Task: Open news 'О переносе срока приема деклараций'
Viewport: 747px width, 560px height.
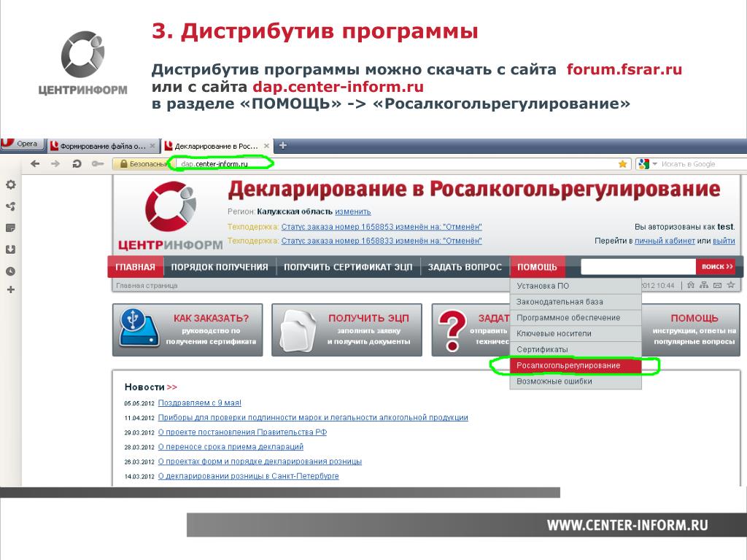Action: 231,447
